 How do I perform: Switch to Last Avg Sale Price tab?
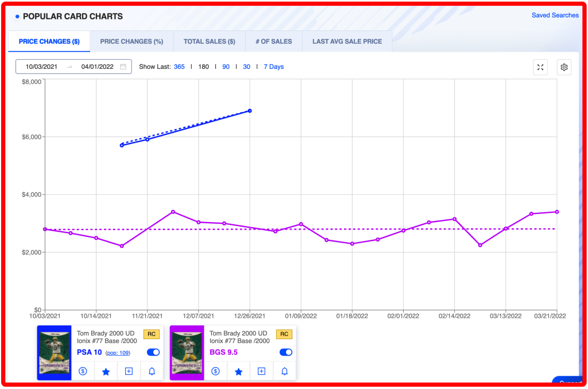click(x=347, y=41)
